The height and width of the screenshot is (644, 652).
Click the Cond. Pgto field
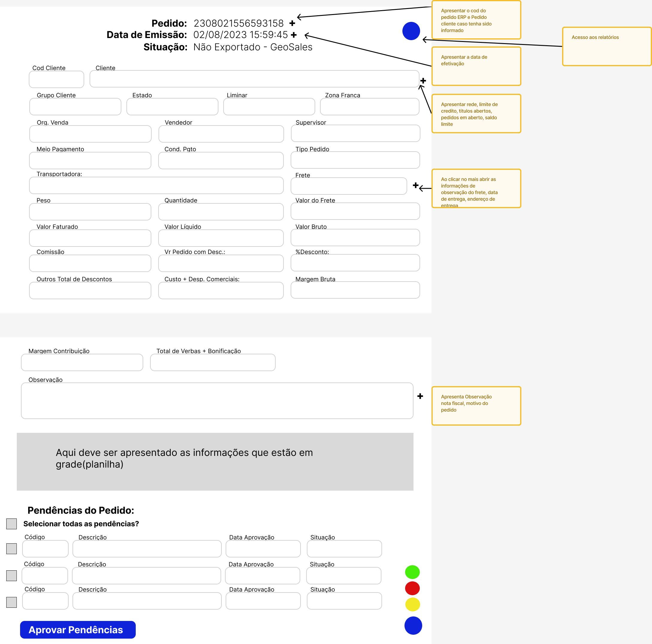click(221, 161)
